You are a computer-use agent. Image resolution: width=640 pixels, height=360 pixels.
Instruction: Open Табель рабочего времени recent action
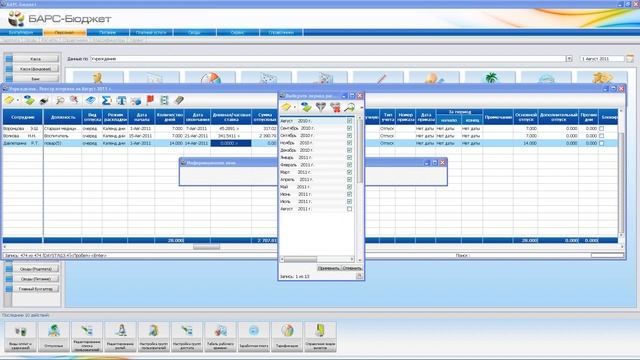click(220, 336)
